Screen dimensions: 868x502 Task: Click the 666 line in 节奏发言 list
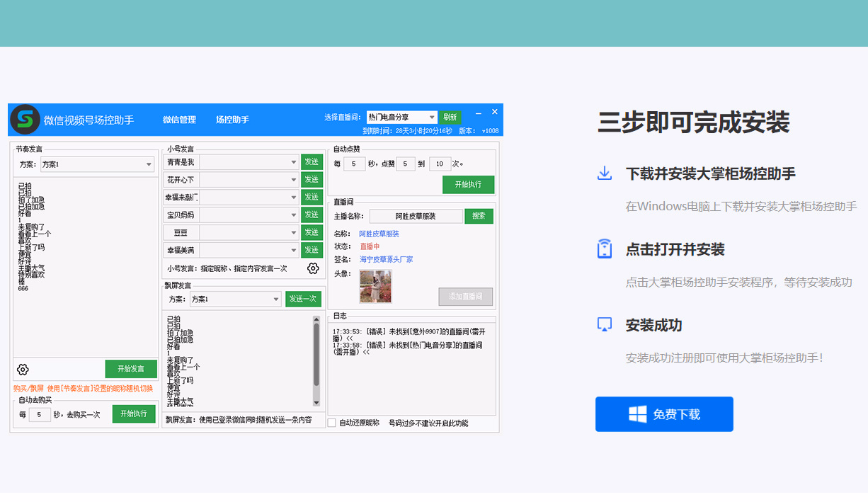pos(23,288)
